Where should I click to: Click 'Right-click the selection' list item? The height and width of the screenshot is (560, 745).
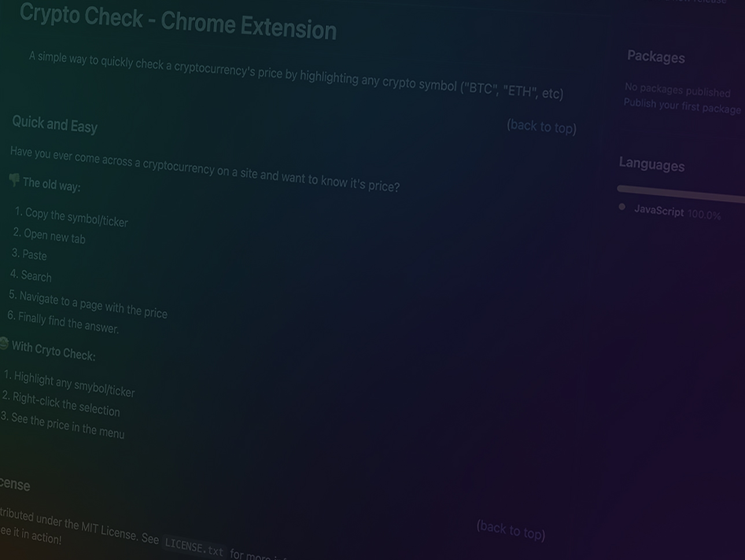(x=66, y=404)
